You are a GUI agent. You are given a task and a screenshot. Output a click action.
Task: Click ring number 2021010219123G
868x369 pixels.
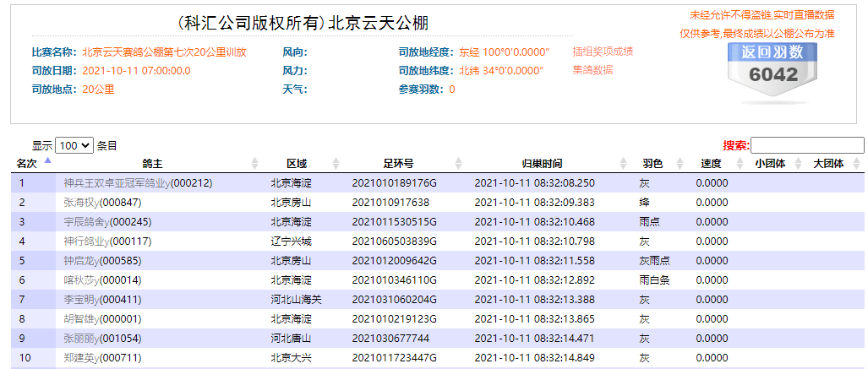395,319
